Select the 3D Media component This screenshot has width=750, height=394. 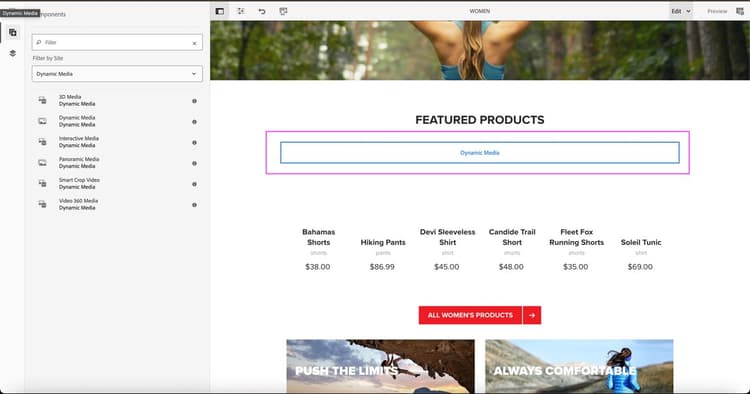point(117,100)
